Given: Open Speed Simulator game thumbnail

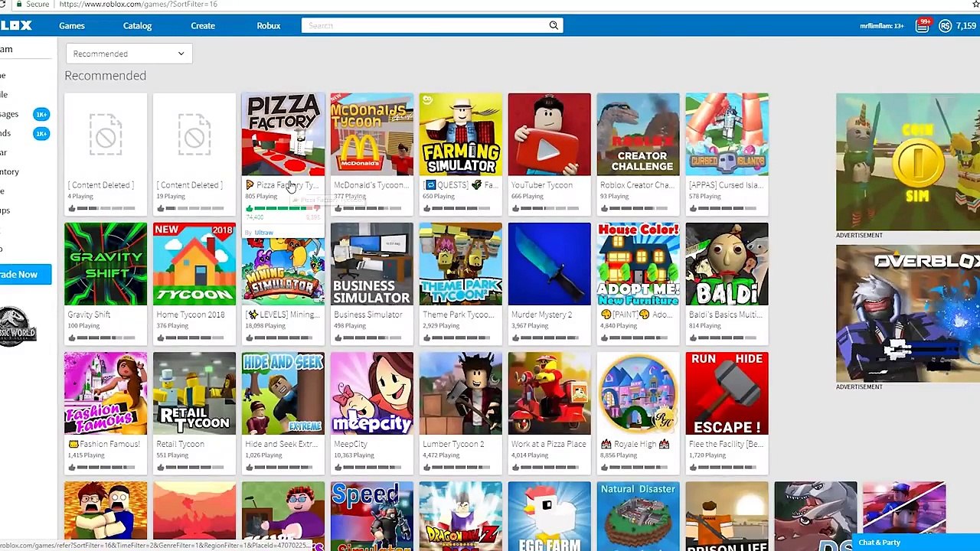Looking at the screenshot, I should point(372,516).
